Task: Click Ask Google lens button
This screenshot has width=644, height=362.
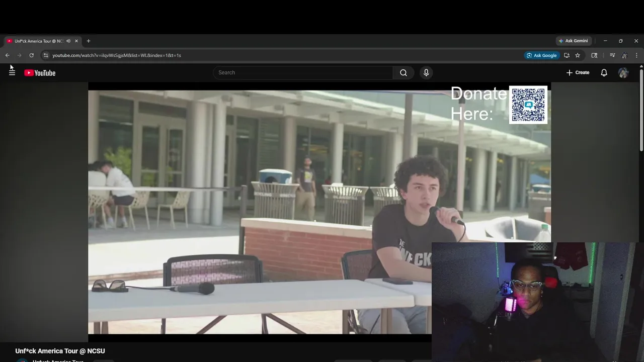Action: 541,55
